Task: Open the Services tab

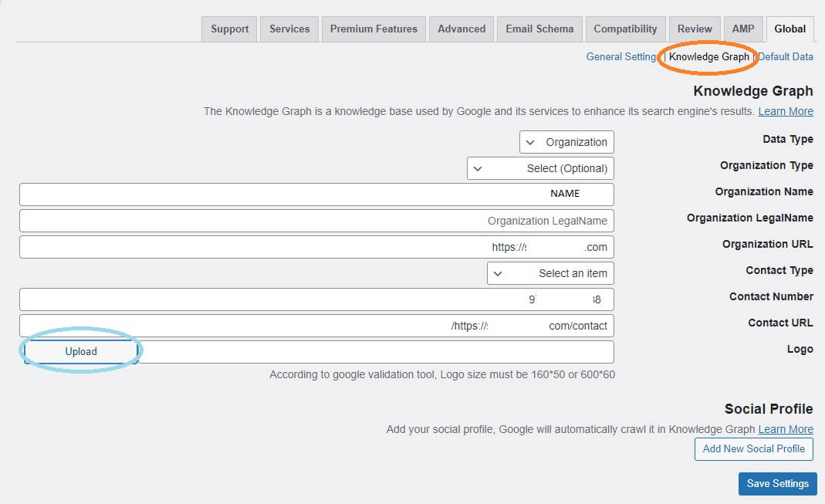Action: (x=289, y=29)
